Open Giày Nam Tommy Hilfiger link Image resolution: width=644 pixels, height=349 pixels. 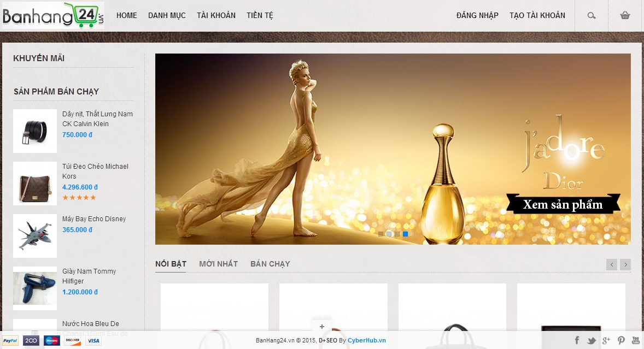pos(89,276)
